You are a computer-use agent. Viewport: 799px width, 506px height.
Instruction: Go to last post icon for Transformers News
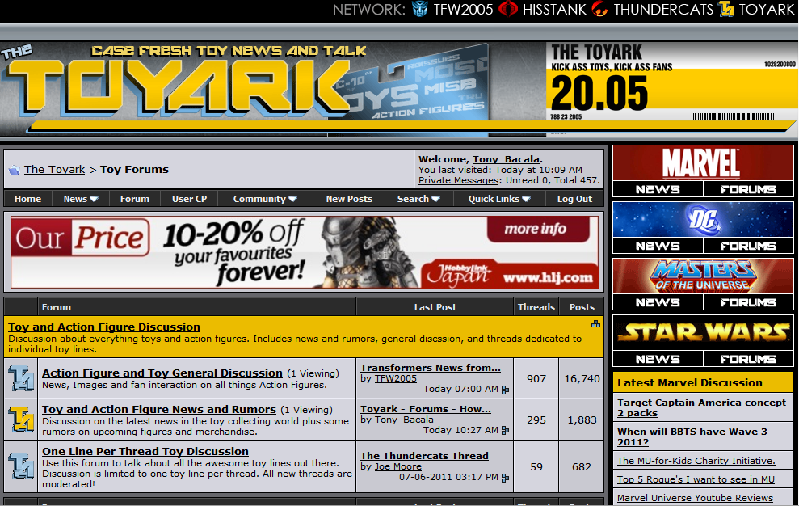pyautogui.click(x=505, y=390)
